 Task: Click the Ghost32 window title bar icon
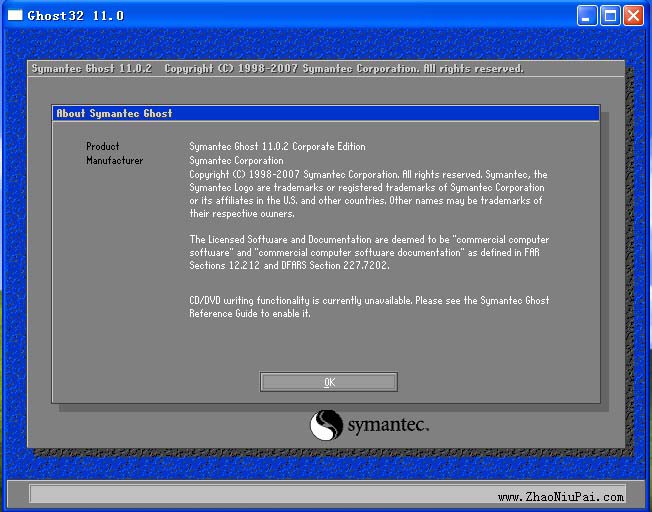point(15,15)
